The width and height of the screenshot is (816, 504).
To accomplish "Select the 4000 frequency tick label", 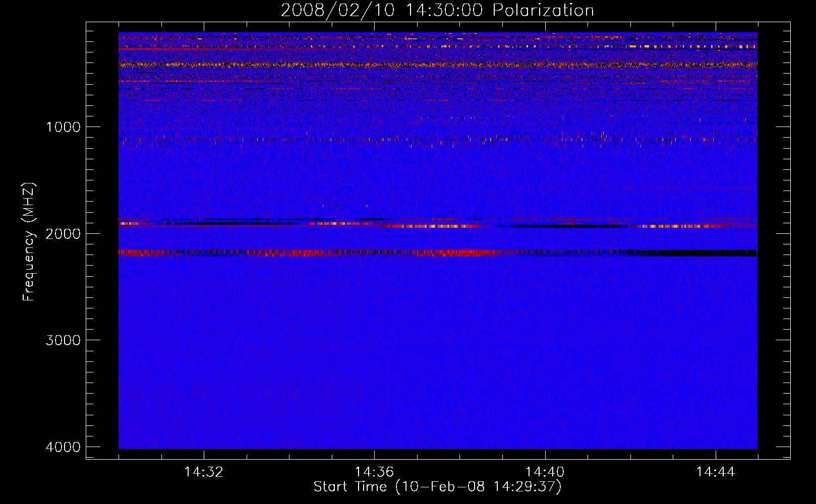I will pyautogui.click(x=63, y=447).
